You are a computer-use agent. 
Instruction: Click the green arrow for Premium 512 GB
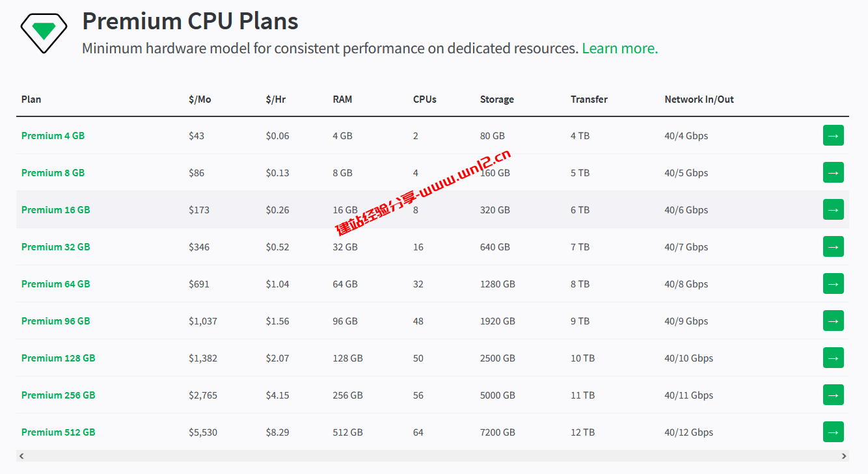[833, 432]
